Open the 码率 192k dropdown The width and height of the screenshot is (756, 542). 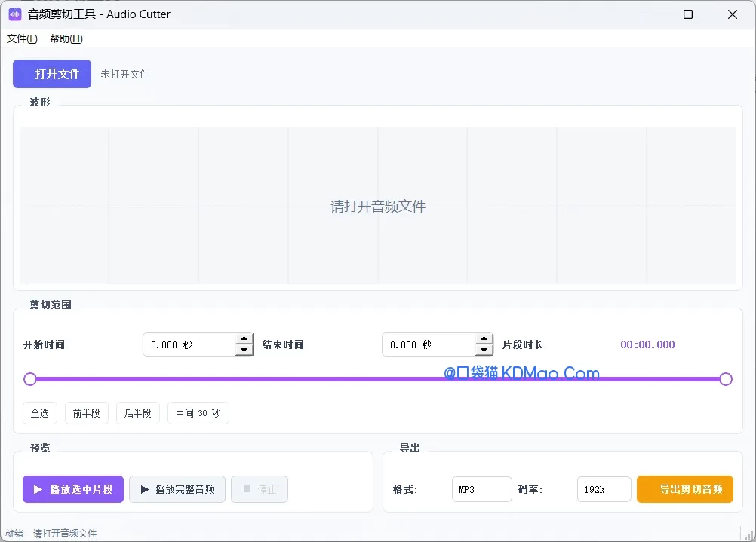[604, 489]
